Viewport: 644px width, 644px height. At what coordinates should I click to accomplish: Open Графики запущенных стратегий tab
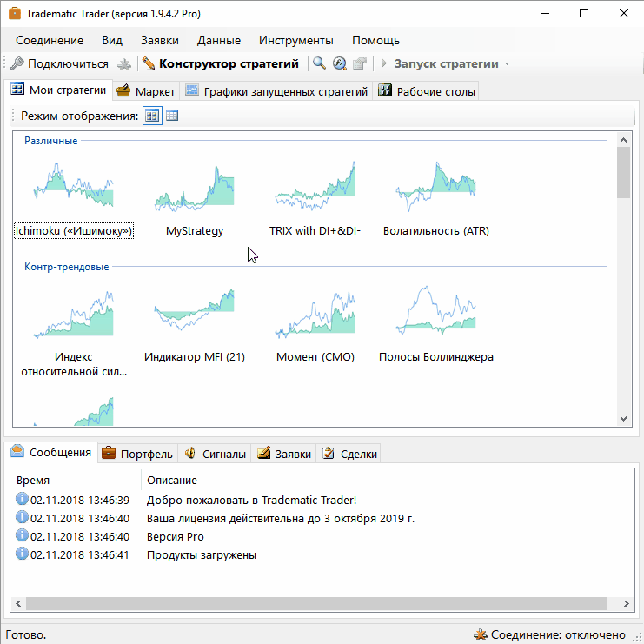276,91
